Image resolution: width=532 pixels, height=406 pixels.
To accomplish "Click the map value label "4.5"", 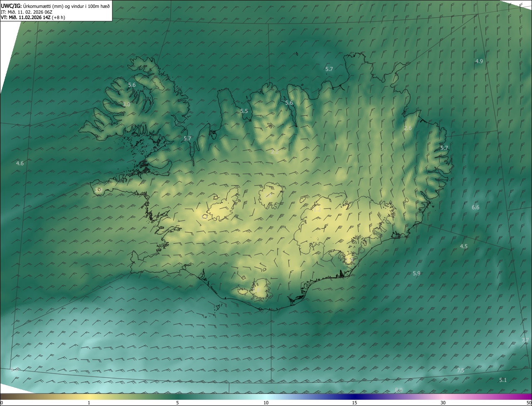I will (463, 246).
